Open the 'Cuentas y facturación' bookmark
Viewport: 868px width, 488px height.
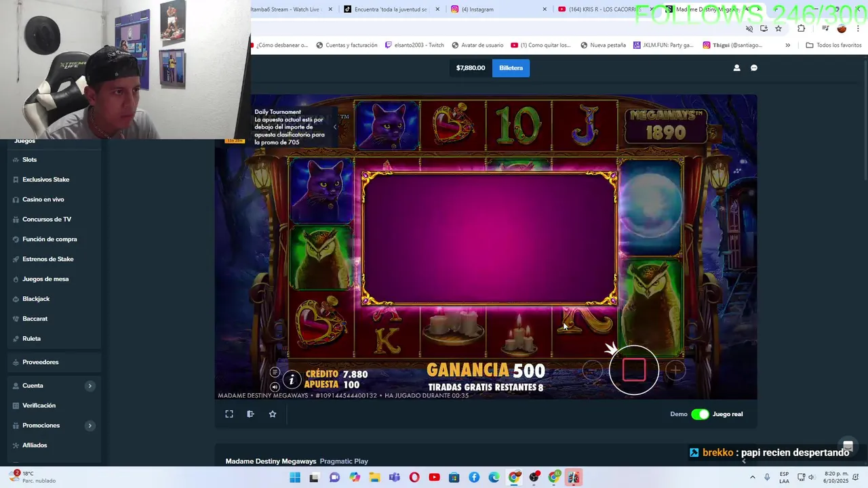[346, 45]
